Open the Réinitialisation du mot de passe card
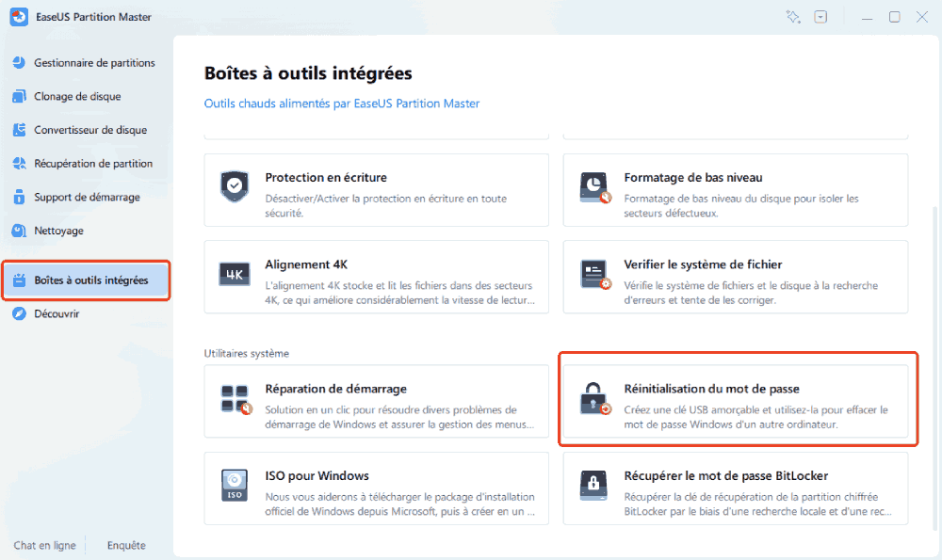Screen dimensions: 942x560 (736, 402)
